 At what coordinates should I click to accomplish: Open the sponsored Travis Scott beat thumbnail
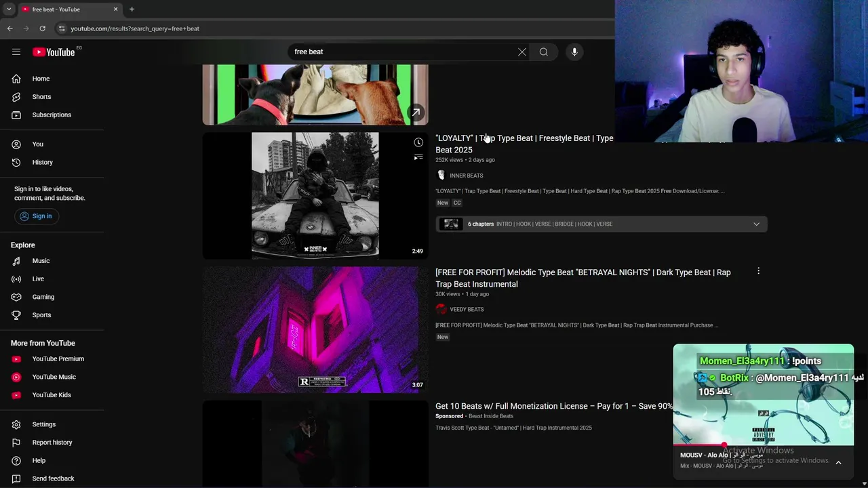[x=315, y=444]
